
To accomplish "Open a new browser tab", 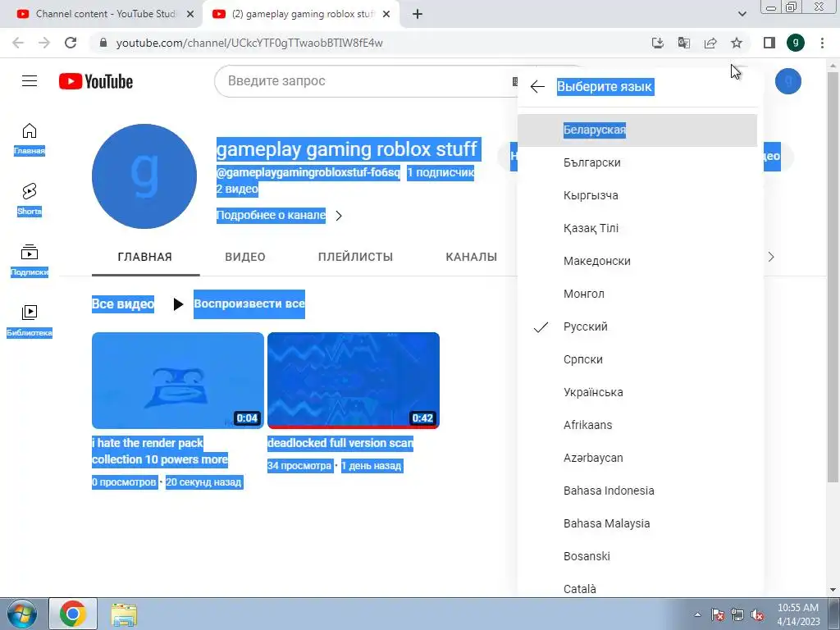I will pos(418,15).
